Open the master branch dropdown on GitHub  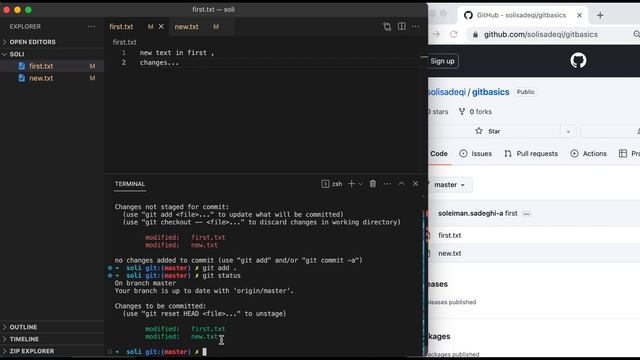(449, 185)
